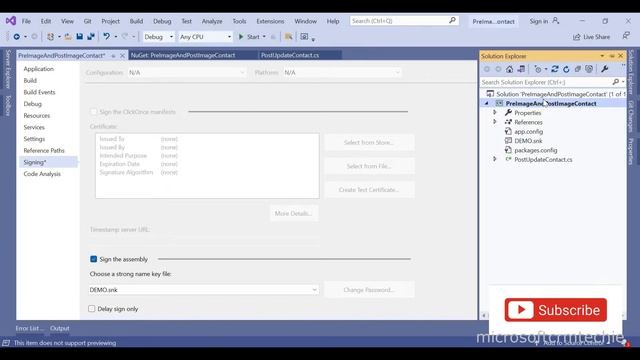640x360 pixels.
Task: Pin the PreImageAndPostImageContact tab
Action: (113, 56)
